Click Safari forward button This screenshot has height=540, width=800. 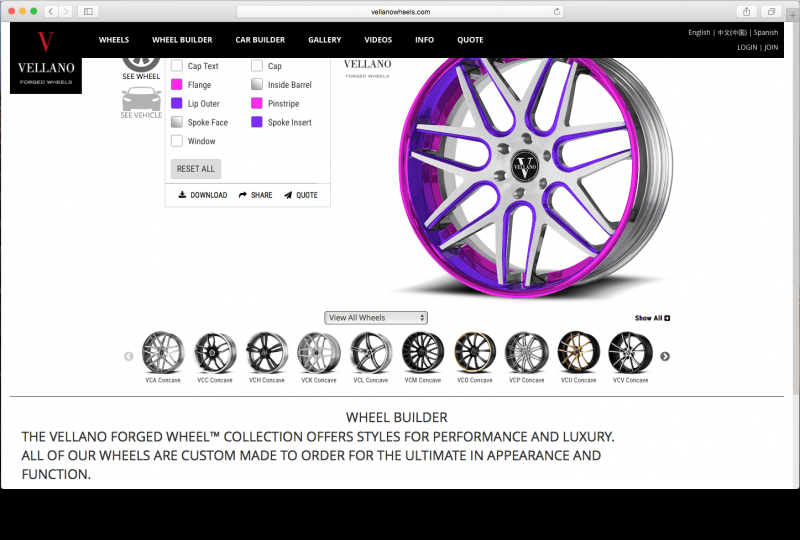point(65,11)
